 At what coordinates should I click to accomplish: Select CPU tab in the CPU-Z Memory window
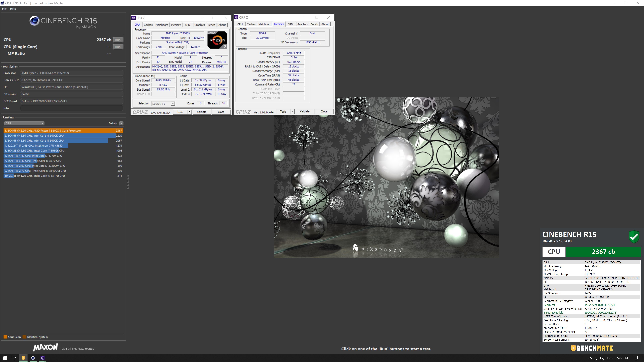pos(240,24)
